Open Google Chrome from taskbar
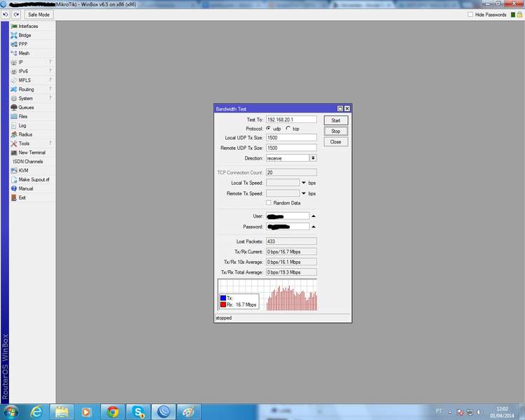Image resolution: width=525 pixels, height=420 pixels. click(x=113, y=412)
